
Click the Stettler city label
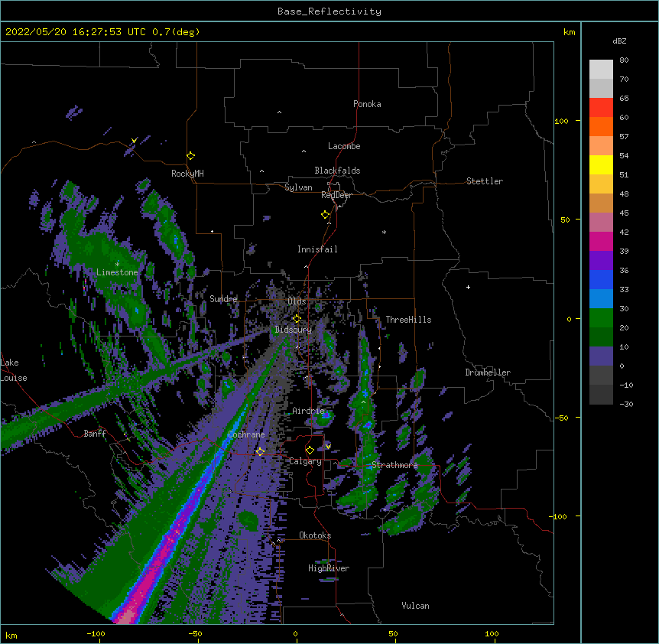click(x=485, y=181)
